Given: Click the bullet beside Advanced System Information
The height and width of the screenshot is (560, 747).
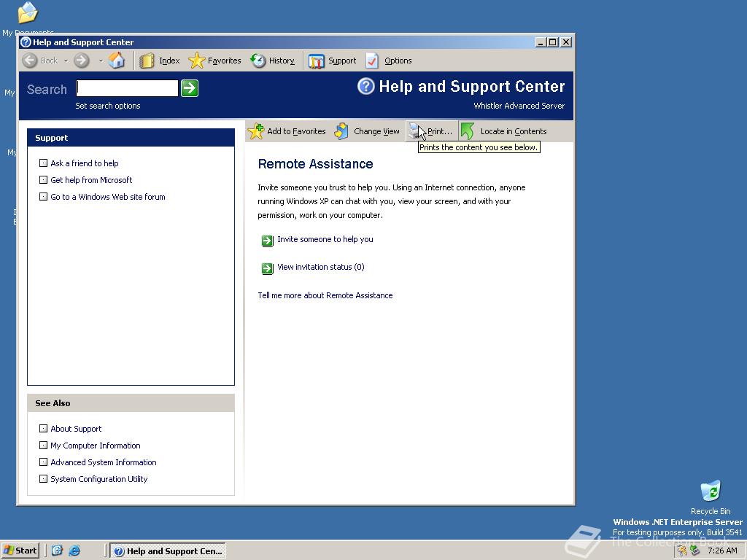Looking at the screenshot, I should pos(43,462).
